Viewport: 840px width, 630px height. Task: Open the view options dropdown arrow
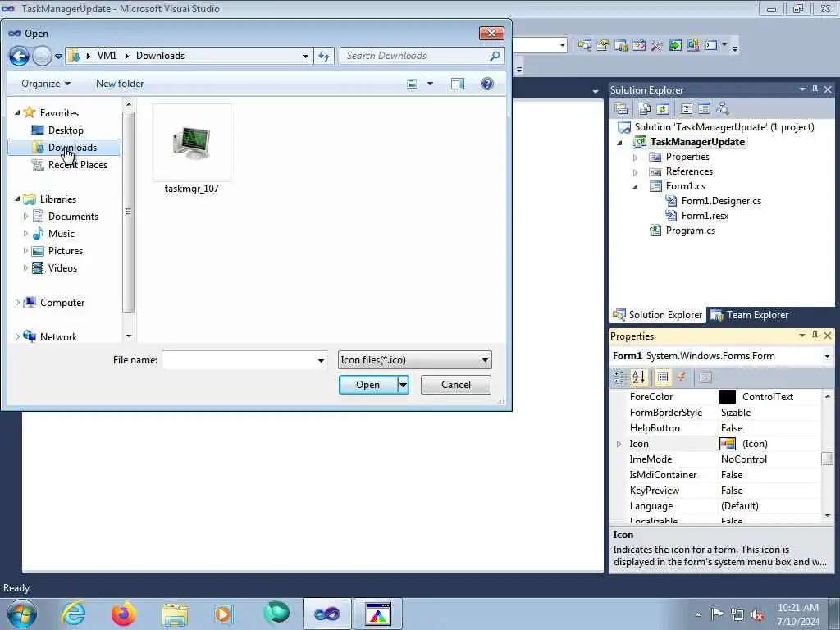(430, 84)
